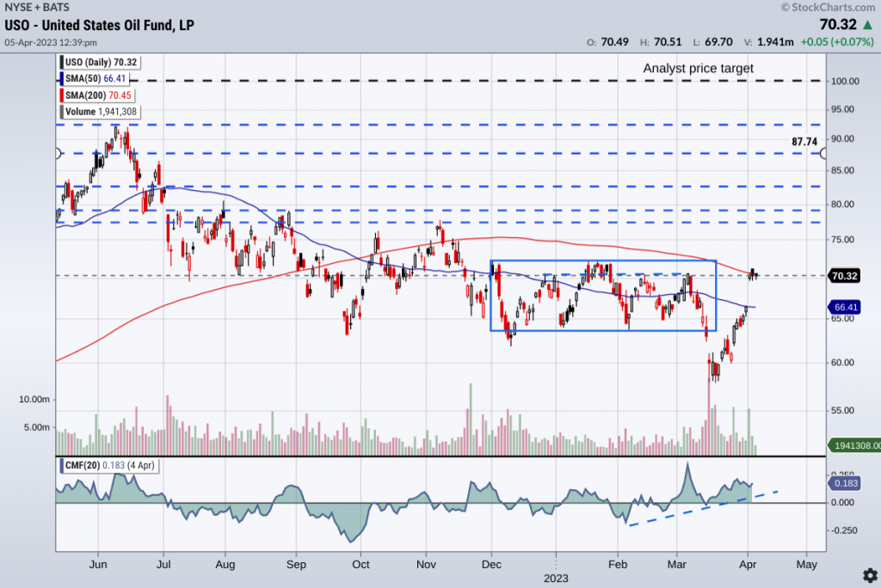Screen dimensions: 881x588
Task: Click the 80.00 price axis label
Action: click(x=843, y=205)
